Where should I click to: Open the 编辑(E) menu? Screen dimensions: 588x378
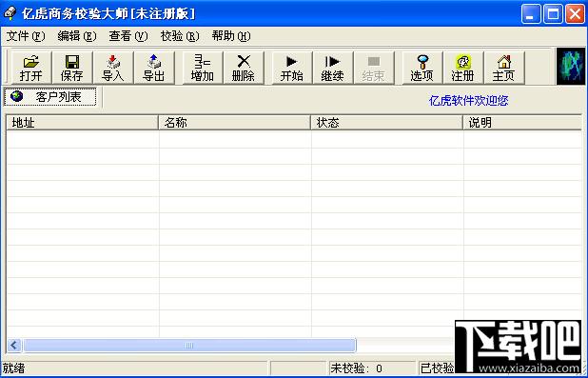point(77,36)
